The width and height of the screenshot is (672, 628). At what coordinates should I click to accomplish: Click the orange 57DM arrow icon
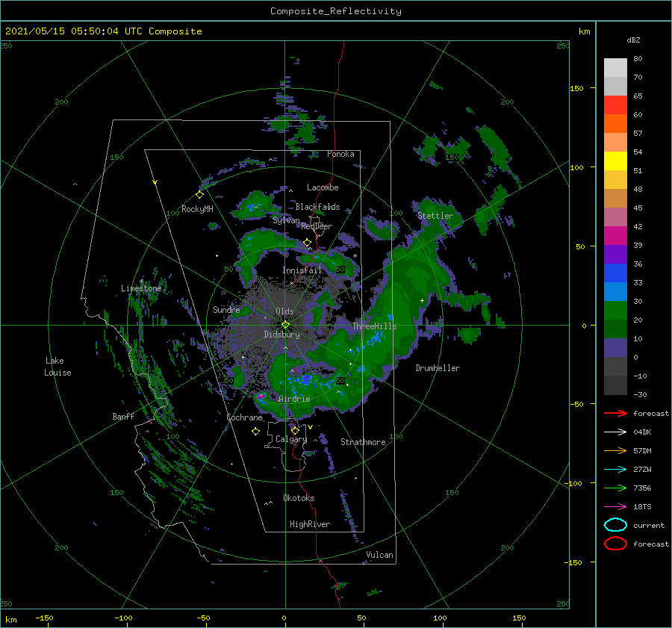pos(615,450)
